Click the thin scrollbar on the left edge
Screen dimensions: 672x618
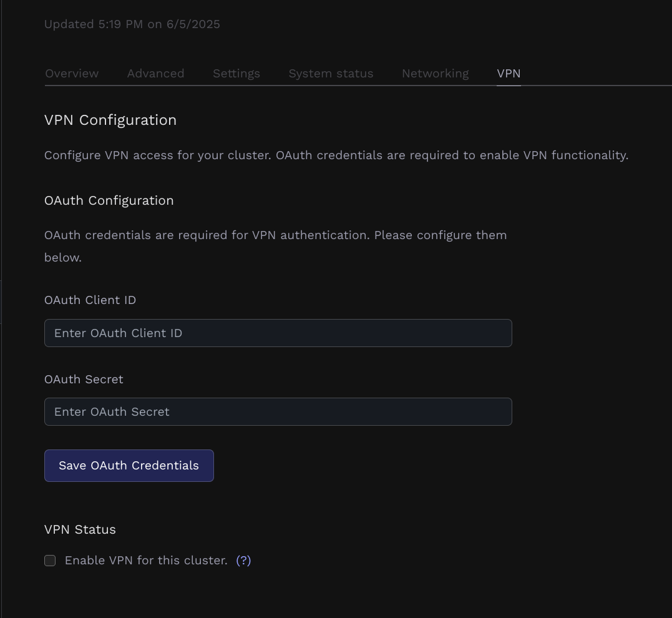click(2, 302)
